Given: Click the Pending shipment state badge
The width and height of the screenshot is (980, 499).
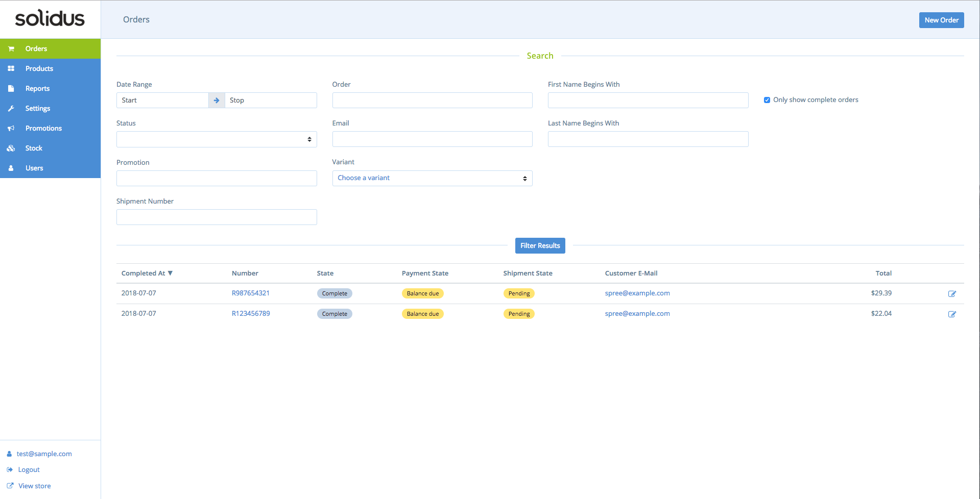Looking at the screenshot, I should tap(519, 293).
